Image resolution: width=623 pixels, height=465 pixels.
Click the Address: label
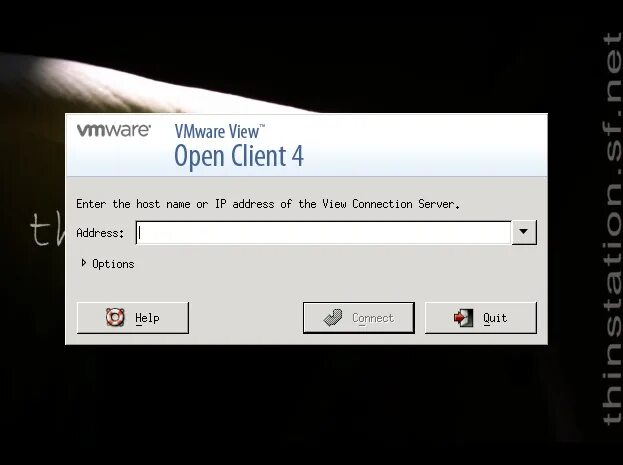100,232
